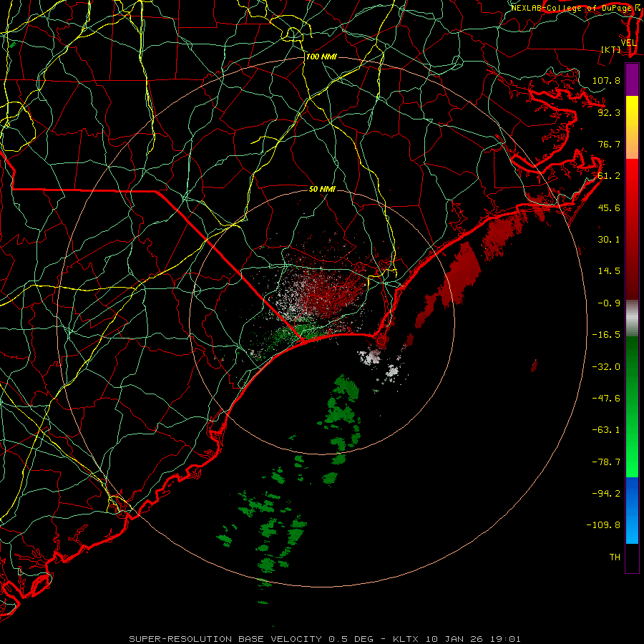The height and width of the screenshot is (644, 644).
Task: Click the red segment of the color bar
Action: 632,229
